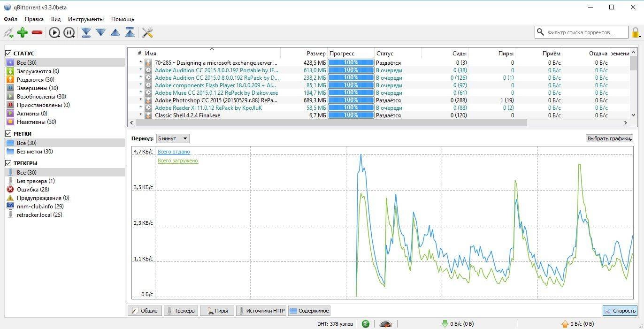
Task: Add a torrent file with green plus
Action: [x=23, y=32]
